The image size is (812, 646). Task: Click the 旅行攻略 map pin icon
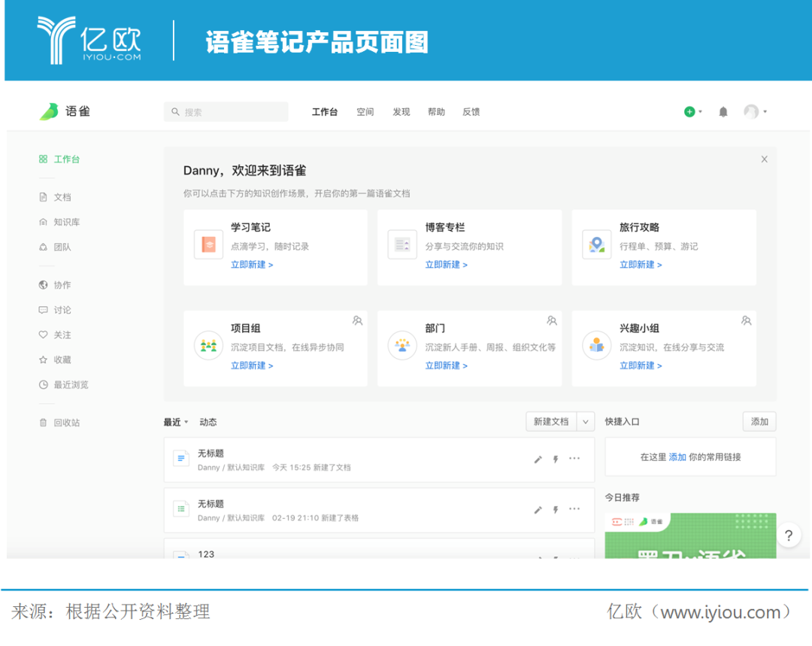click(x=596, y=244)
